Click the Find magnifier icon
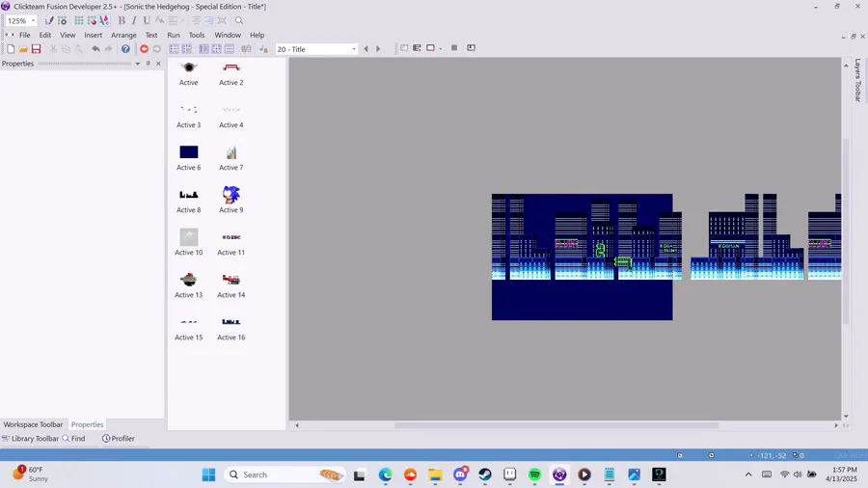This screenshot has width=868, height=488. point(66,438)
